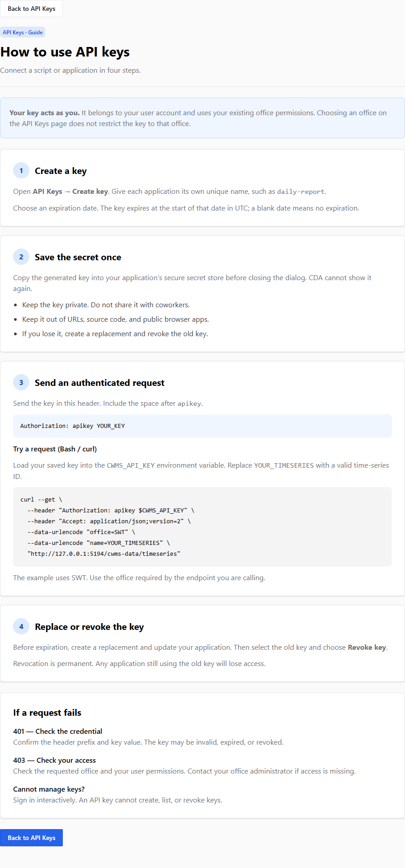The image size is (405, 868).
Task: Click the Send an authenticated request heading
Action: click(99, 383)
